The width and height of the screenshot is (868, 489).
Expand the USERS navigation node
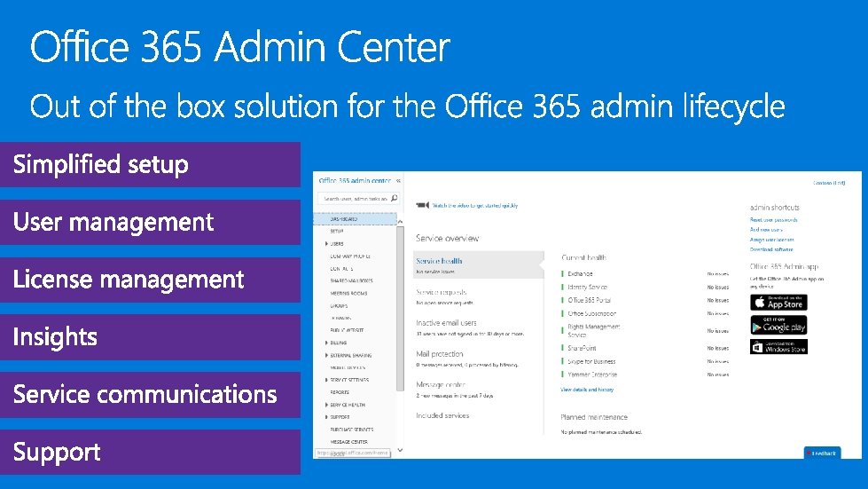pyautogui.click(x=326, y=244)
